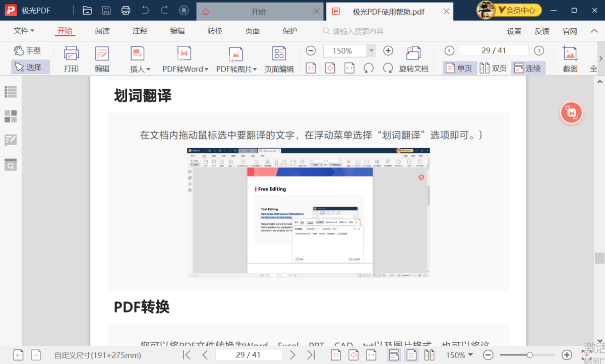
Task: Go to the last page using bottom bar
Action: (x=311, y=355)
